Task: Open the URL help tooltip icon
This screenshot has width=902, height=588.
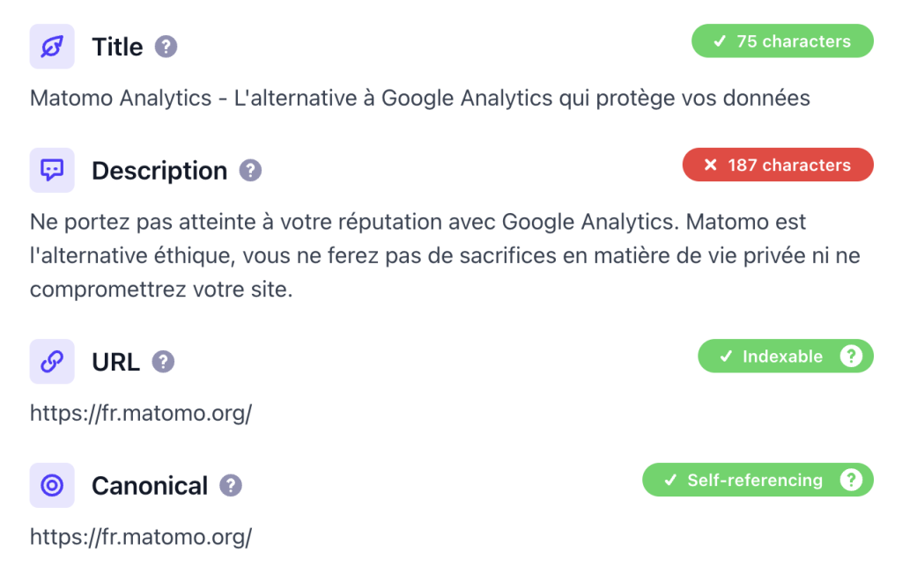Action: [163, 363]
